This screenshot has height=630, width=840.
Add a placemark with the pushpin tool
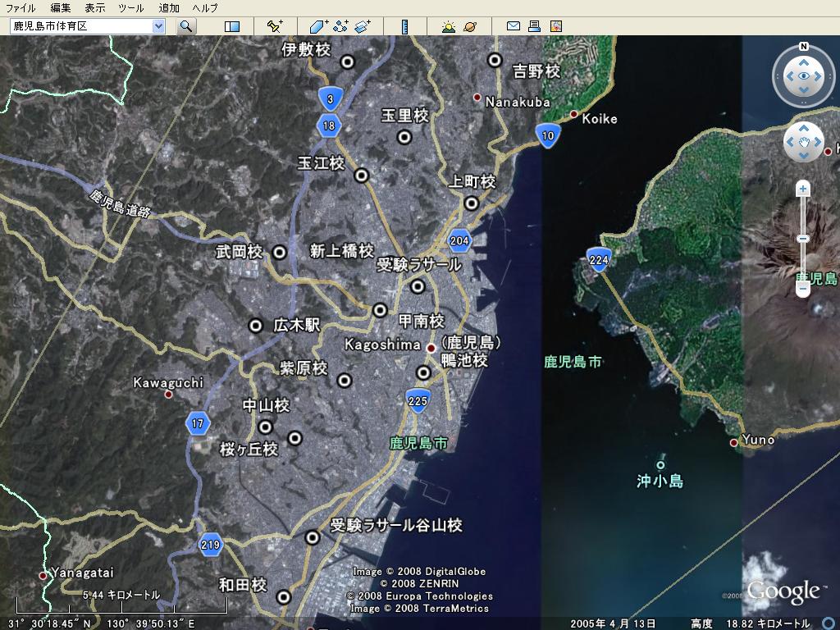(x=275, y=25)
